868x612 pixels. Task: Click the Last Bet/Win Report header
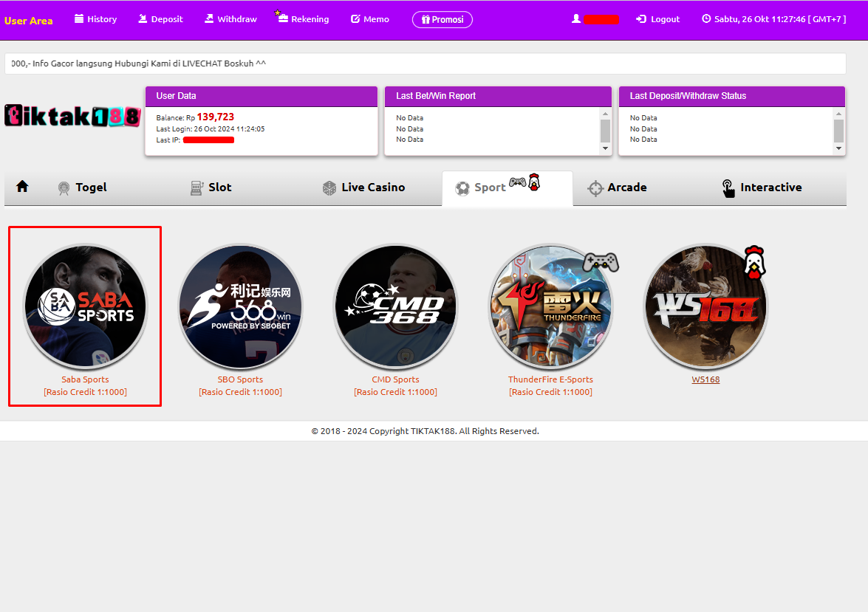pos(498,96)
